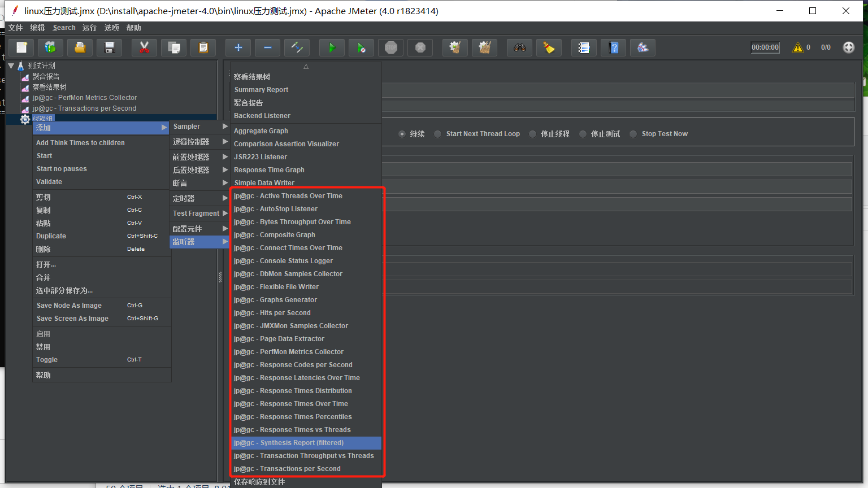Viewport: 868px width, 488px height.
Task: Expand the 逻辑控制器 submenu
Action: coord(199,142)
